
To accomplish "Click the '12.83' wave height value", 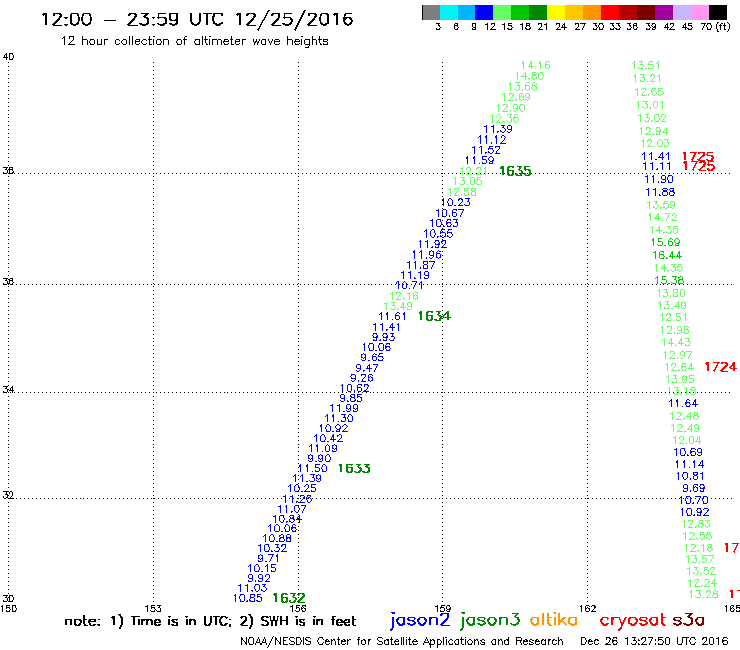I will point(696,524).
